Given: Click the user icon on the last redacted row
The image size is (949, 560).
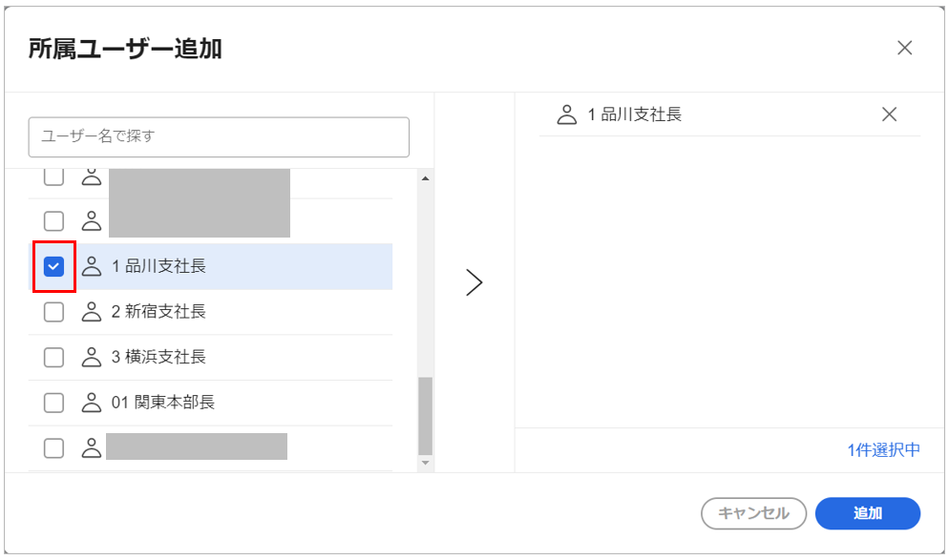Looking at the screenshot, I should point(92,448).
